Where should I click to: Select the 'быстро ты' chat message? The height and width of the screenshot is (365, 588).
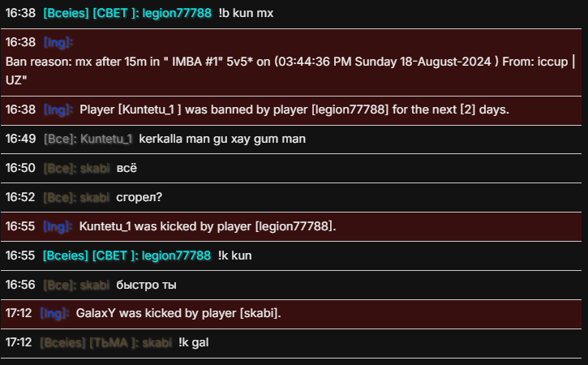point(147,285)
